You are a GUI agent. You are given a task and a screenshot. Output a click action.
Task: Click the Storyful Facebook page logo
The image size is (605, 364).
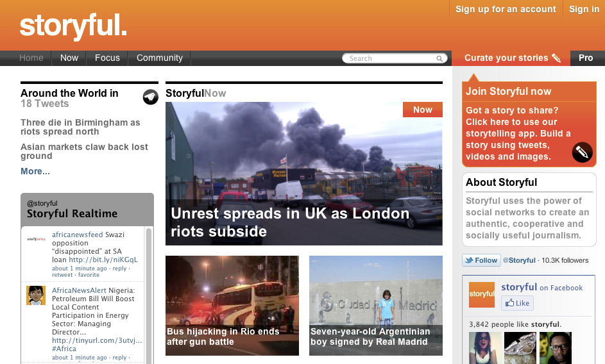[482, 295]
